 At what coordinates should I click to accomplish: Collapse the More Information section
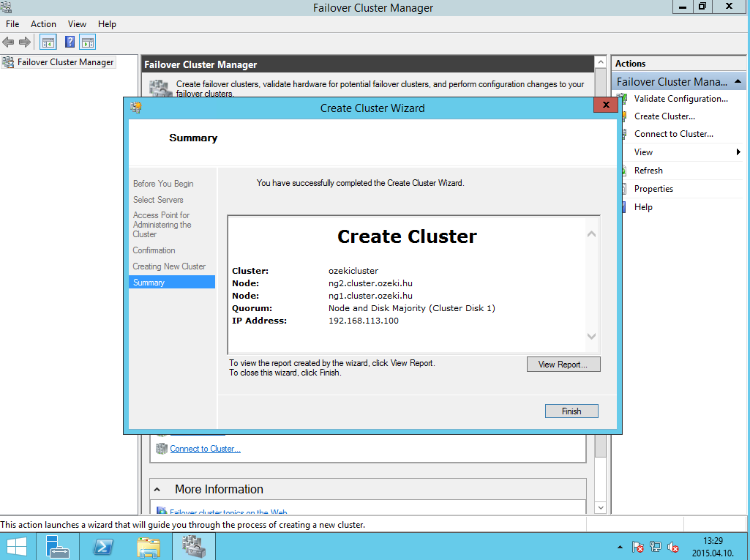pos(157,489)
